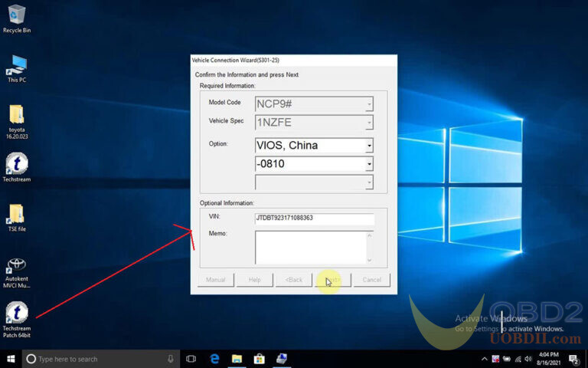Click the Help button in the wizard
The height and width of the screenshot is (368, 588).
coord(255,280)
